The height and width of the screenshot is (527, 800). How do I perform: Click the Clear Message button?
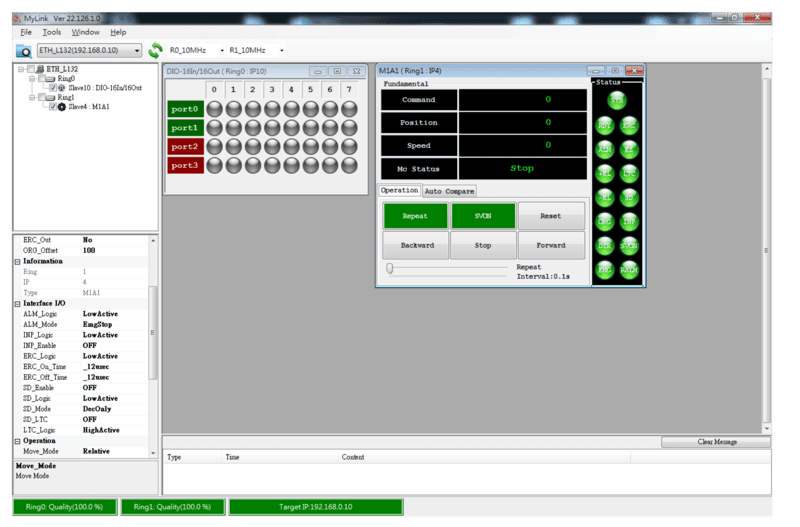(716, 442)
